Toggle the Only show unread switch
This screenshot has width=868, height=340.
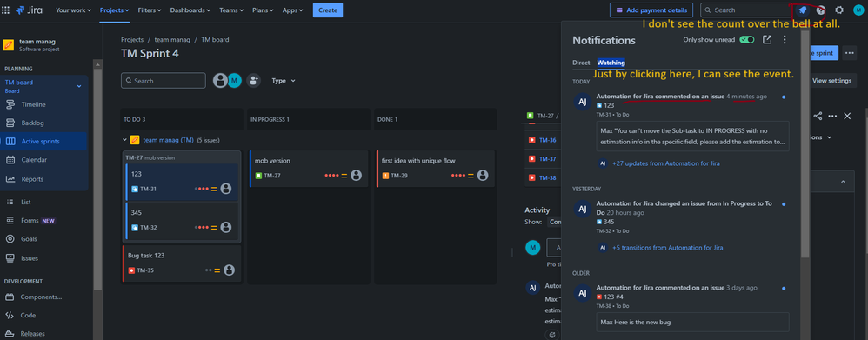[747, 40]
